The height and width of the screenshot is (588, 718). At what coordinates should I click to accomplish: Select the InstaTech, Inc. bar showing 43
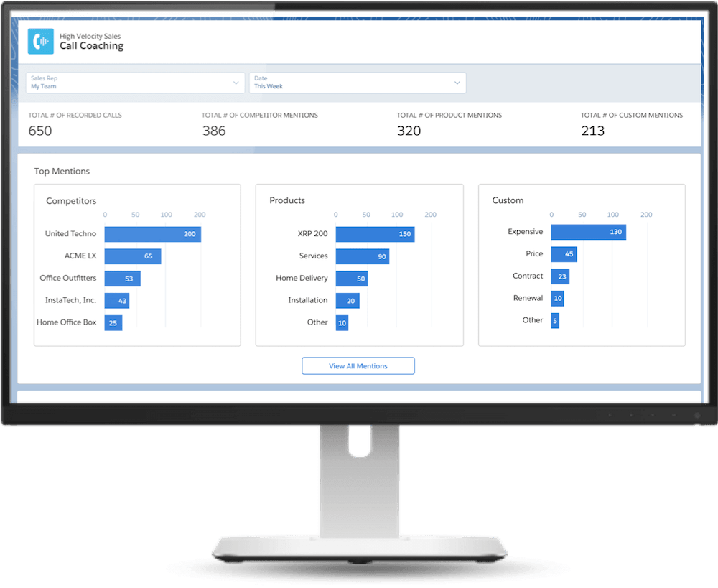click(x=117, y=300)
